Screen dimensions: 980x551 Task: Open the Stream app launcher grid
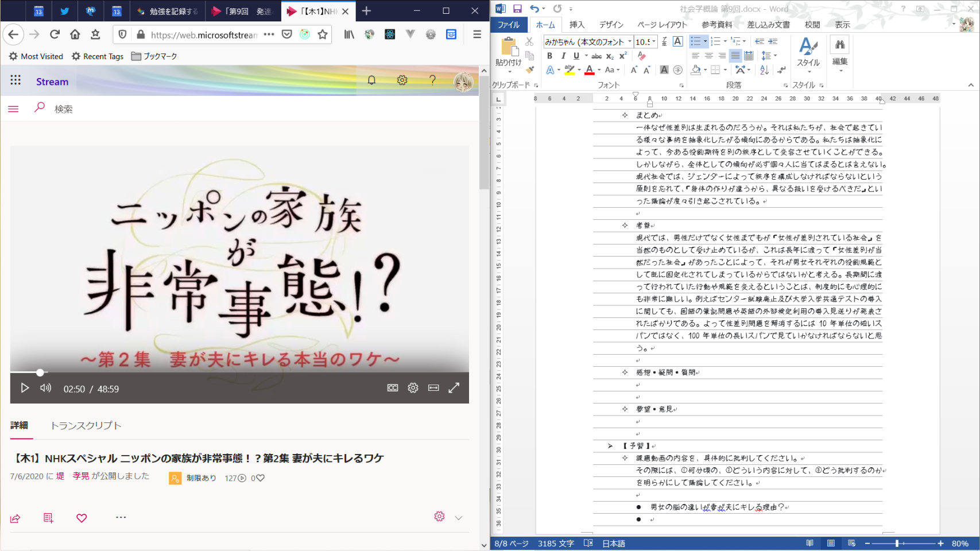click(16, 81)
